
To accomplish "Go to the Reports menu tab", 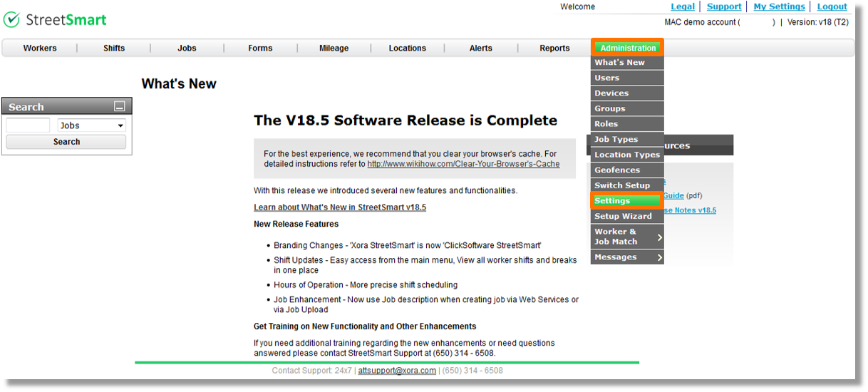I will tap(554, 48).
